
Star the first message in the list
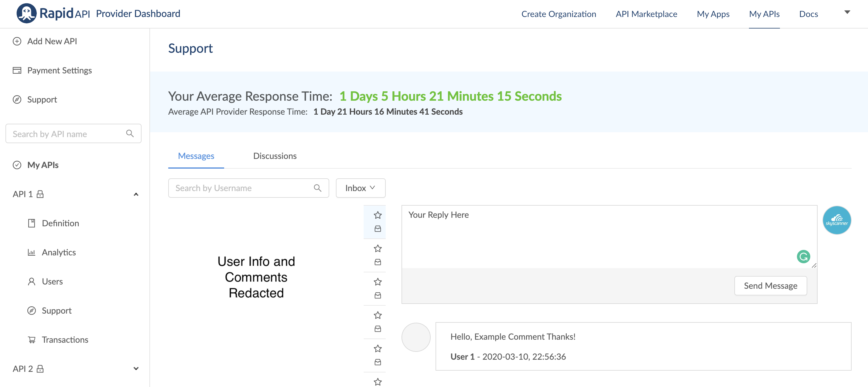click(x=378, y=215)
